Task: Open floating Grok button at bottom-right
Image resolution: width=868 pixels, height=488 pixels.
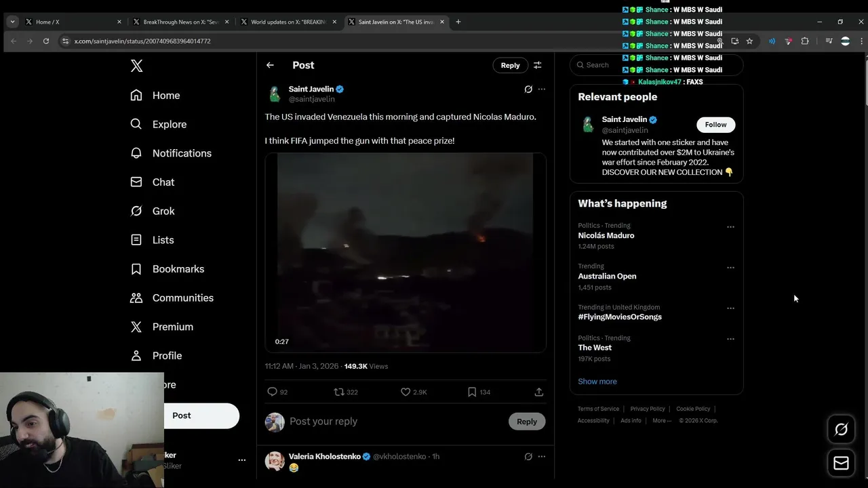Action: pos(841,430)
